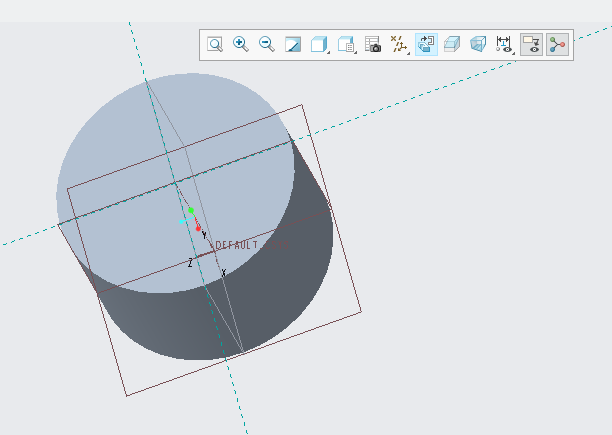Open the Saved Orientations view list
The width and height of the screenshot is (612, 435).
pyautogui.click(x=347, y=44)
